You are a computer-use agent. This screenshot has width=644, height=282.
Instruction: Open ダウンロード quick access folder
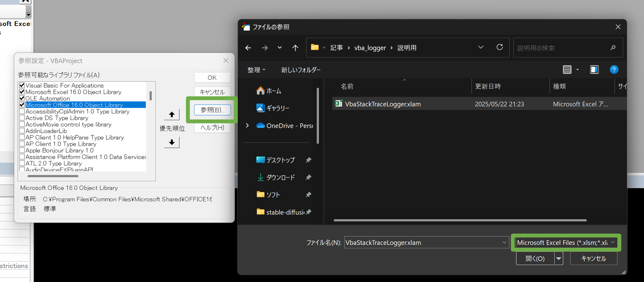click(276, 177)
